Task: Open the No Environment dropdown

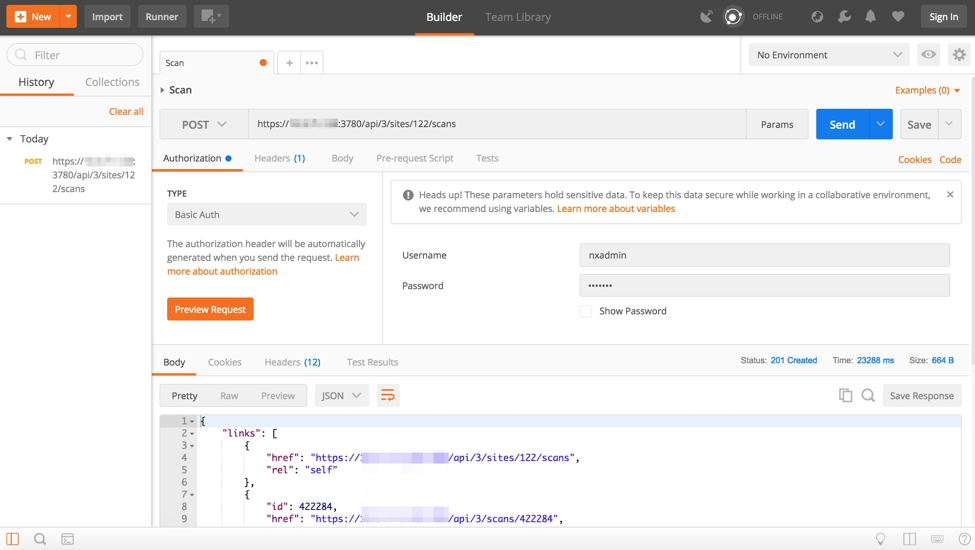Action: click(828, 55)
